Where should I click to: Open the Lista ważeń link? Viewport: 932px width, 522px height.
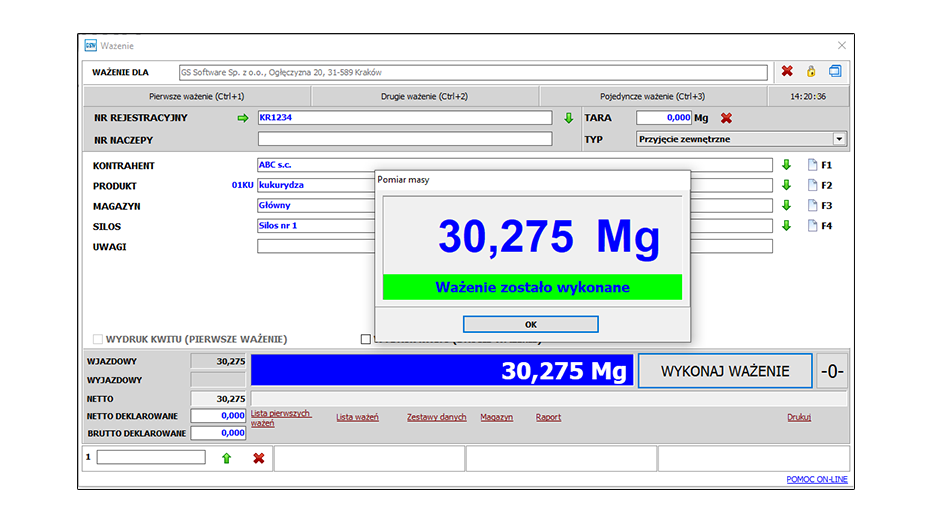[357, 417]
